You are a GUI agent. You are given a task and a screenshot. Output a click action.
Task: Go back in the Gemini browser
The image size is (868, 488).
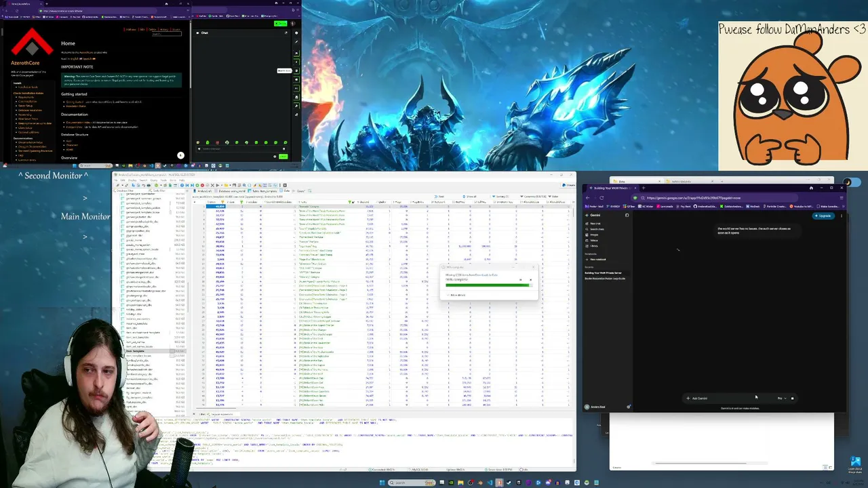[x=589, y=197]
